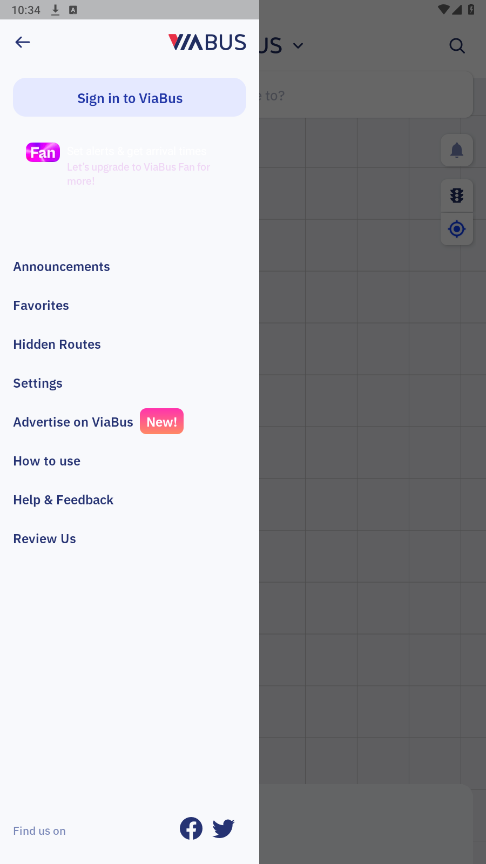Open Favorites from the drawer
The width and height of the screenshot is (486, 864).
pos(41,305)
